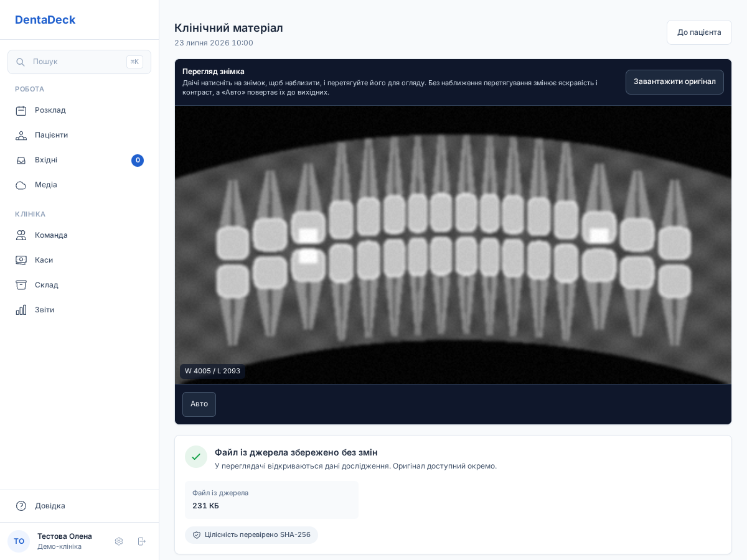Click the Цілісність перевірено SHA-256 badge

pyautogui.click(x=251, y=535)
